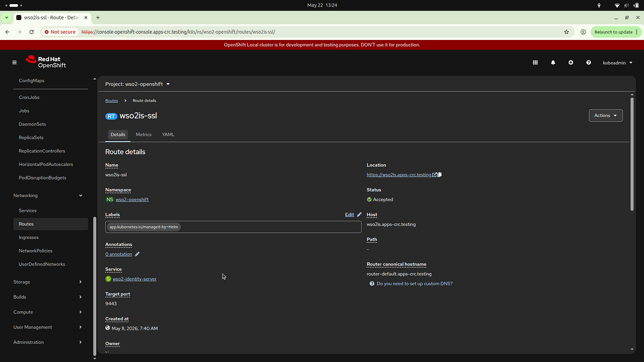Open CronJobs in the sidebar

[x=29, y=97]
